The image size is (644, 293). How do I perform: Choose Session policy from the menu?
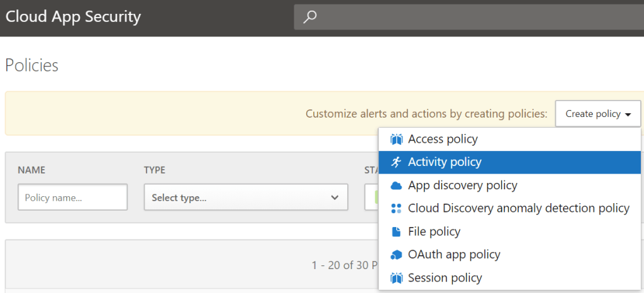445,278
